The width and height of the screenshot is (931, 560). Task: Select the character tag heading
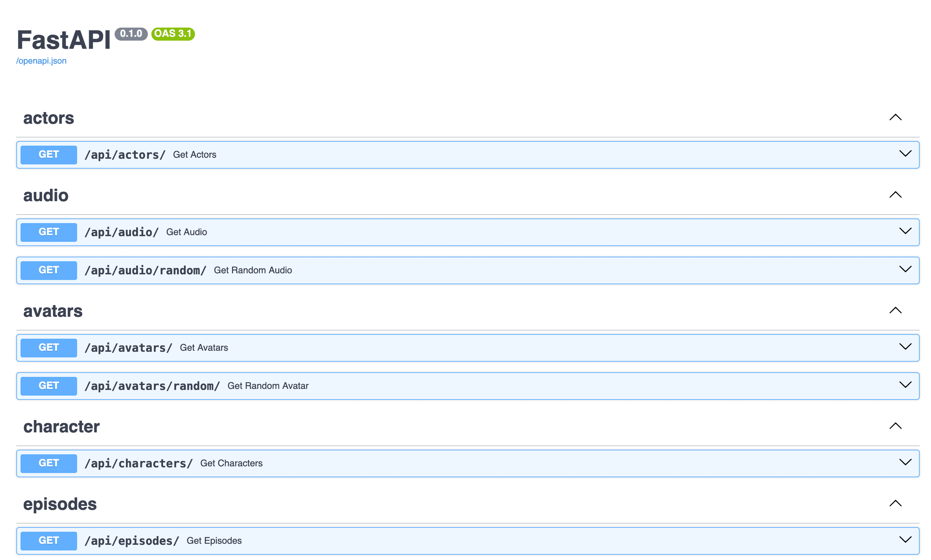tap(62, 426)
